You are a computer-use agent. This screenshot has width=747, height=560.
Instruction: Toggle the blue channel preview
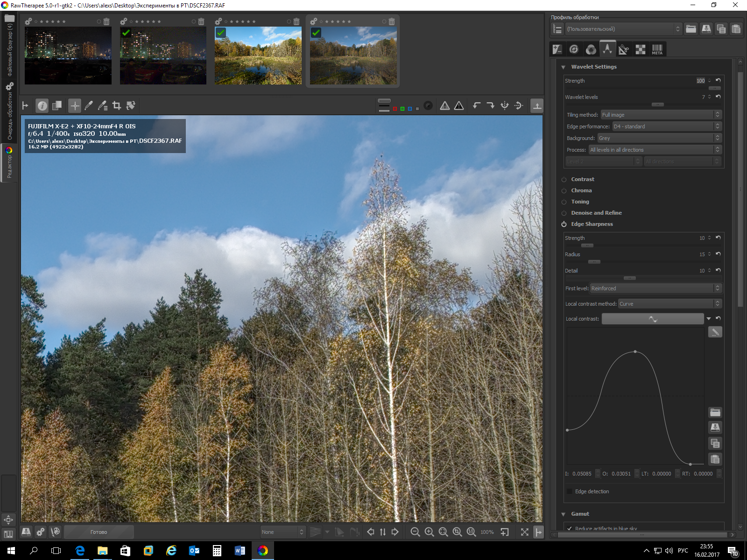[410, 109]
